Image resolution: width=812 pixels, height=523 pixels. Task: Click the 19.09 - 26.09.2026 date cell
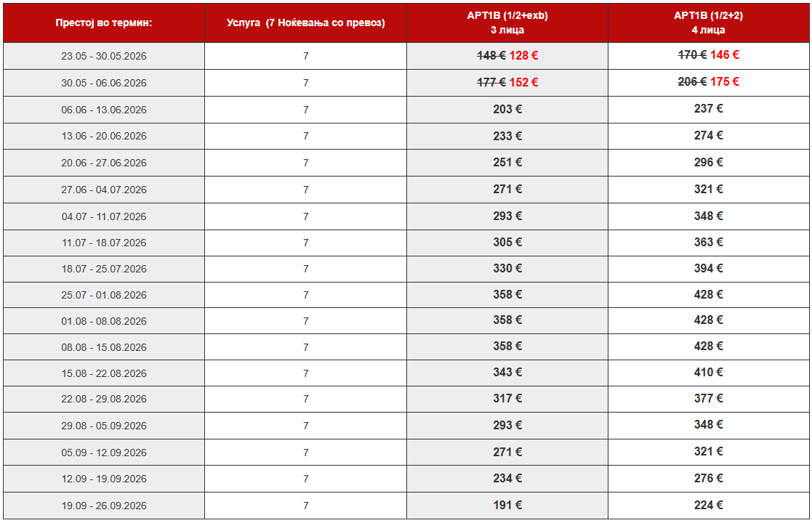[104, 506]
